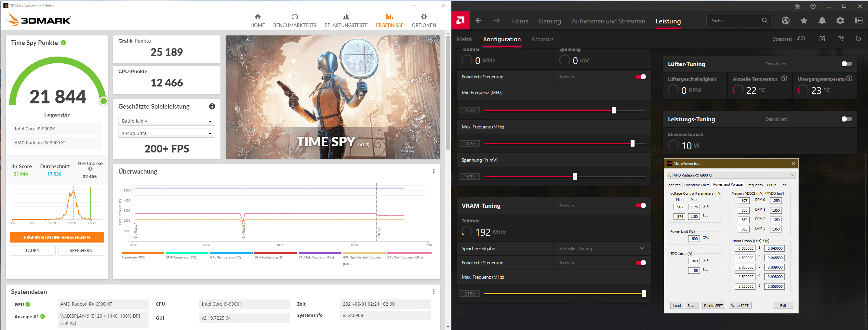The width and height of the screenshot is (868, 330).
Task: Open BENCHMARKTESTS gauge icon
Action: click(295, 17)
